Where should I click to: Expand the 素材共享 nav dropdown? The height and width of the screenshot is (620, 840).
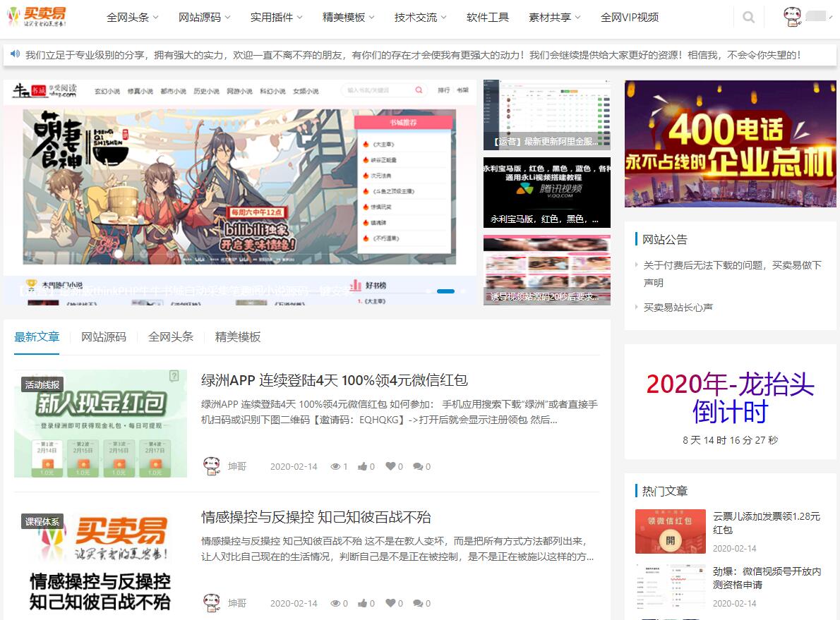577,18
